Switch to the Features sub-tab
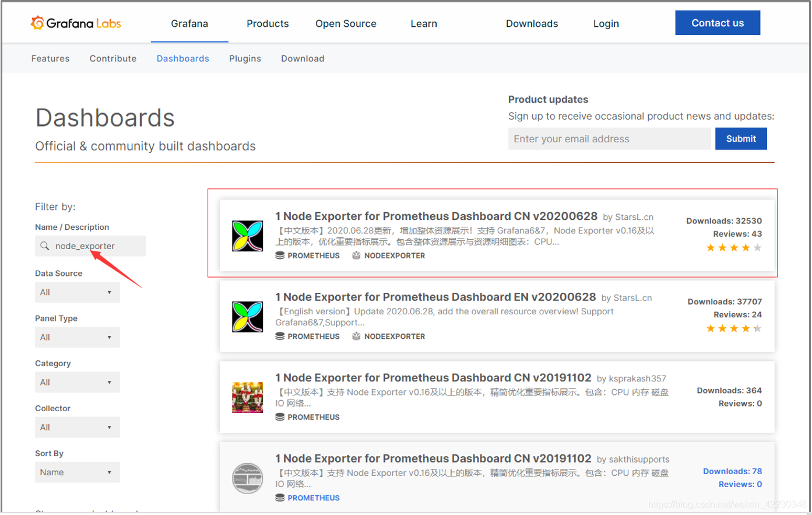 [x=50, y=58]
